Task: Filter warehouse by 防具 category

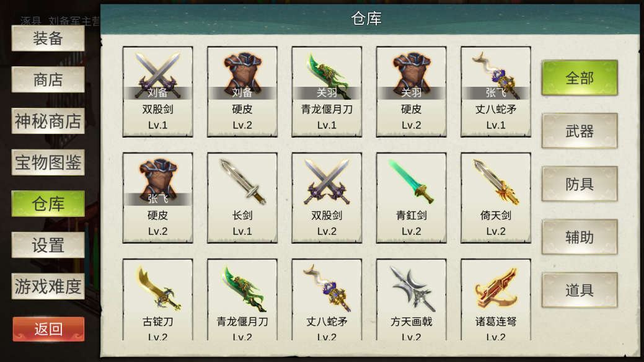Action: [x=580, y=184]
